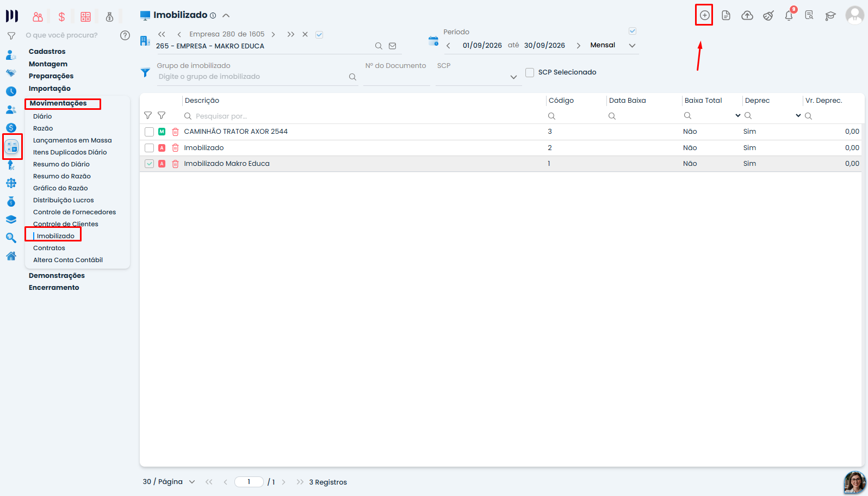Click the document report icon in top toolbar

click(726, 15)
